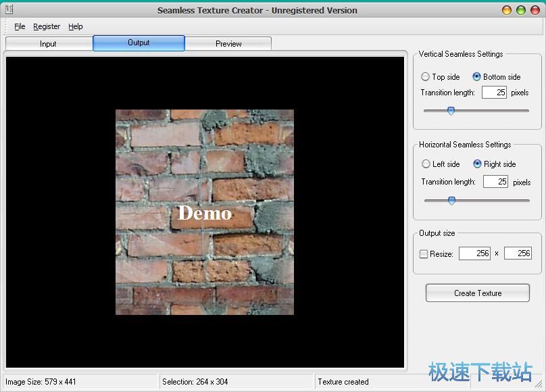Click the brick texture output image
Screen dimensions: 546x392
tap(205, 212)
